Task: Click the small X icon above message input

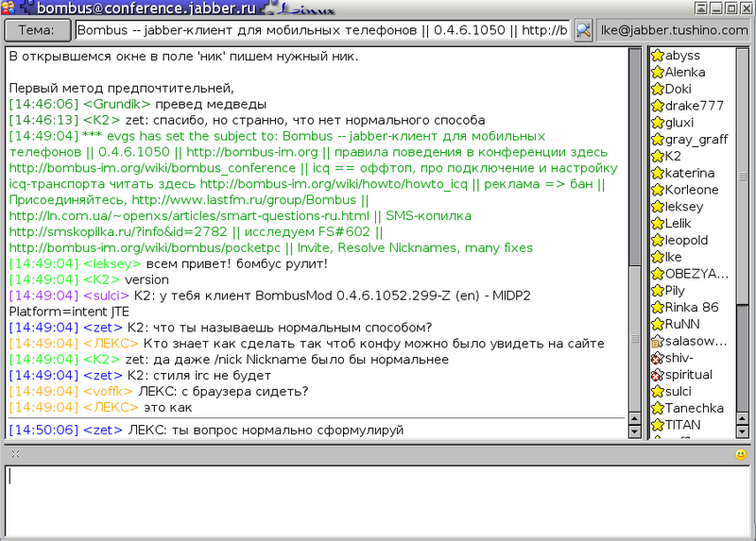Action: 15,454
